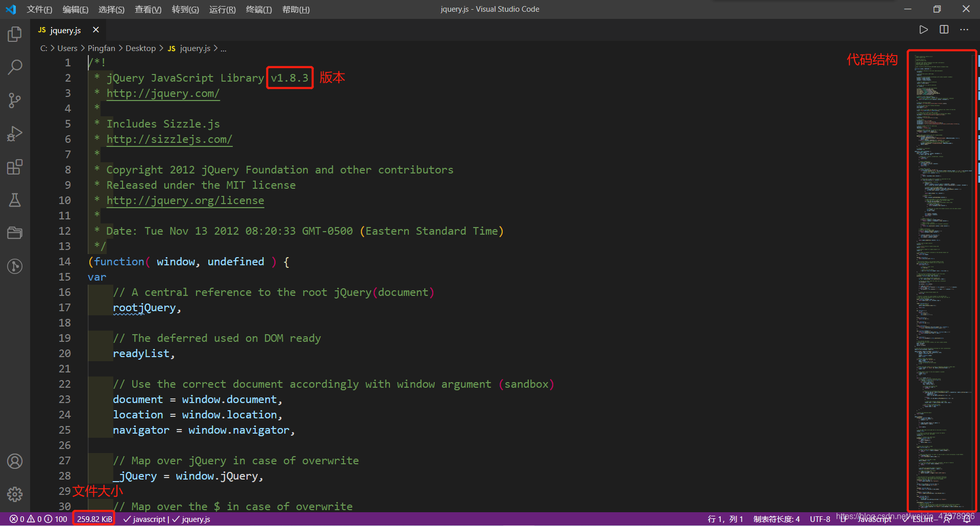This screenshot has height=526, width=980.
Task: Open the 终端(T) menu
Action: (x=259, y=9)
